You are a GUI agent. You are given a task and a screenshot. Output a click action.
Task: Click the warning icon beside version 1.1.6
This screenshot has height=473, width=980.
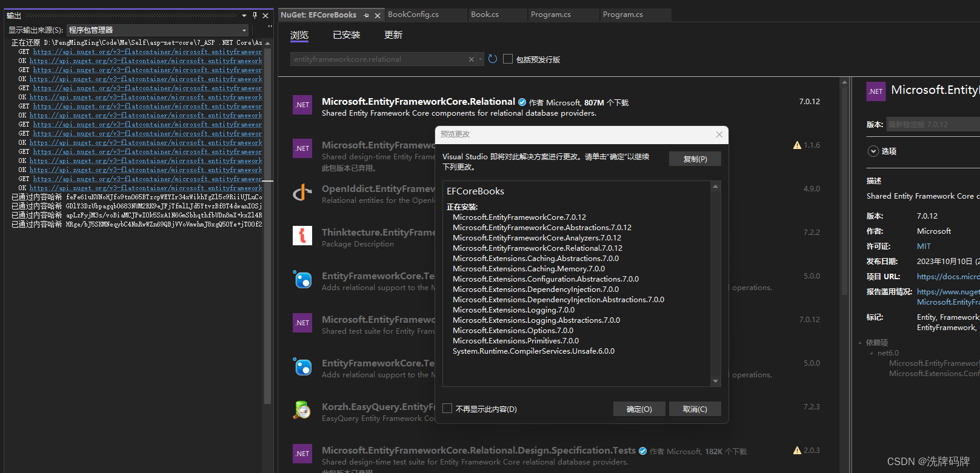[798, 145]
